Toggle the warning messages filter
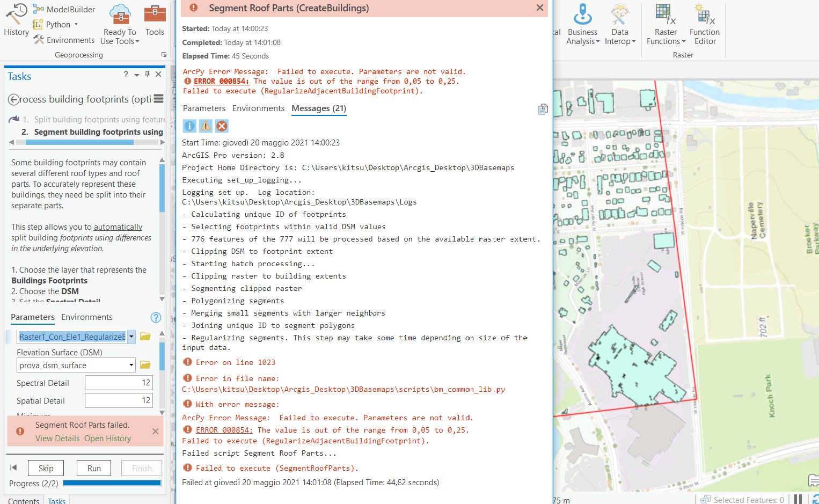Screen dimensions: 819x504 pyautogui.click(x=204, y=126)
